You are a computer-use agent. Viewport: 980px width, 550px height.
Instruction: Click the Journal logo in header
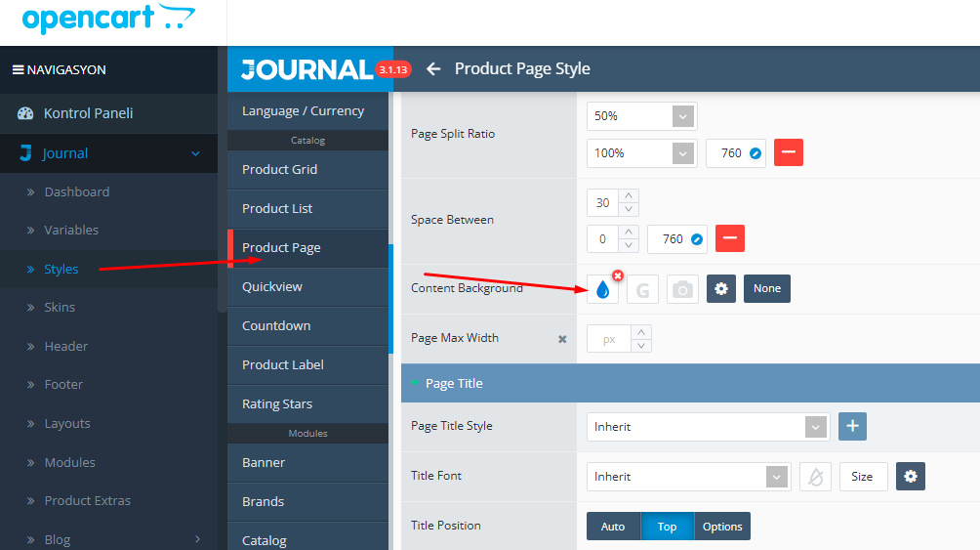(x=306, y=69)
